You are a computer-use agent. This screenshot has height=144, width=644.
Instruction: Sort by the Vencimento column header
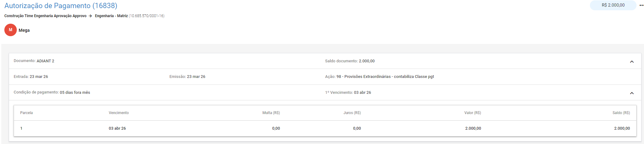tap(119, 113)
